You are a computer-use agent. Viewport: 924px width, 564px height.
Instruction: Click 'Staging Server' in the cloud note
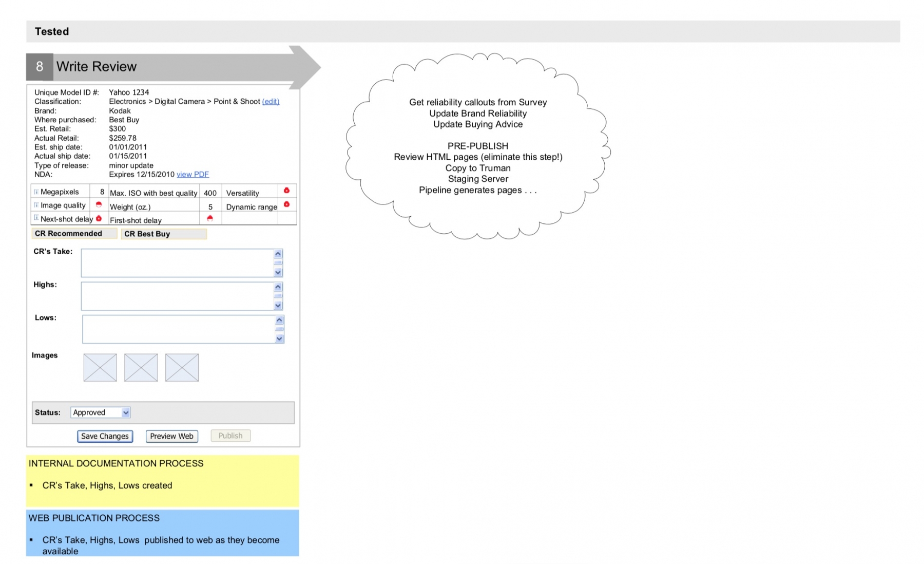pos(478,179)
